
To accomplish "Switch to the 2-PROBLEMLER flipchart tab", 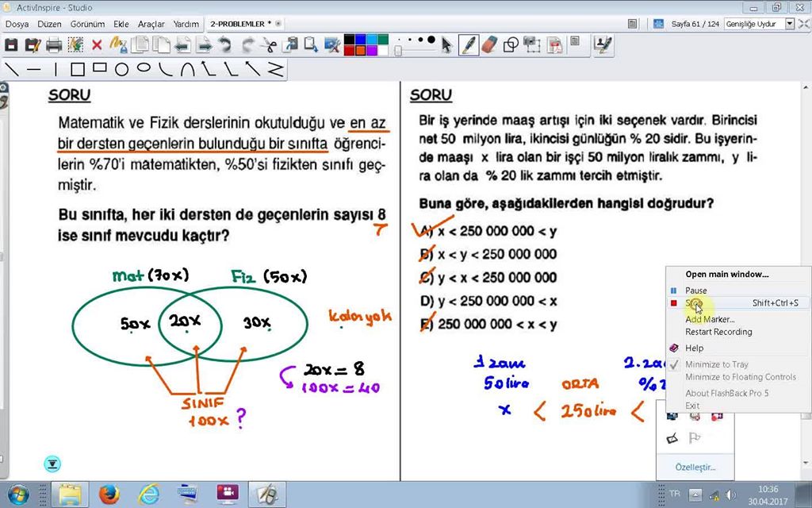I will [x=239, y=24].
